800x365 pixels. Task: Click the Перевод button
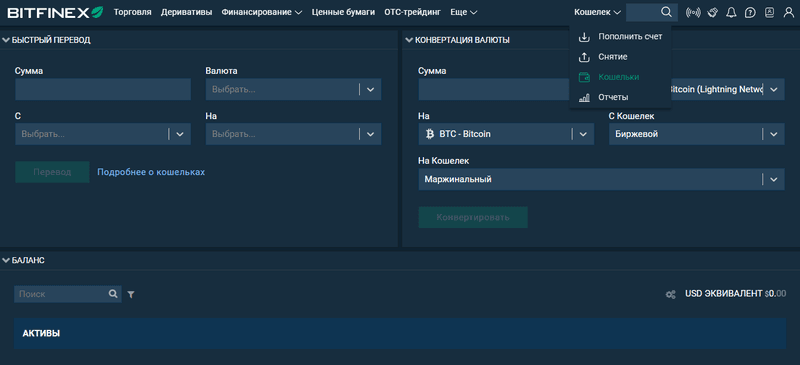[52, 172]
